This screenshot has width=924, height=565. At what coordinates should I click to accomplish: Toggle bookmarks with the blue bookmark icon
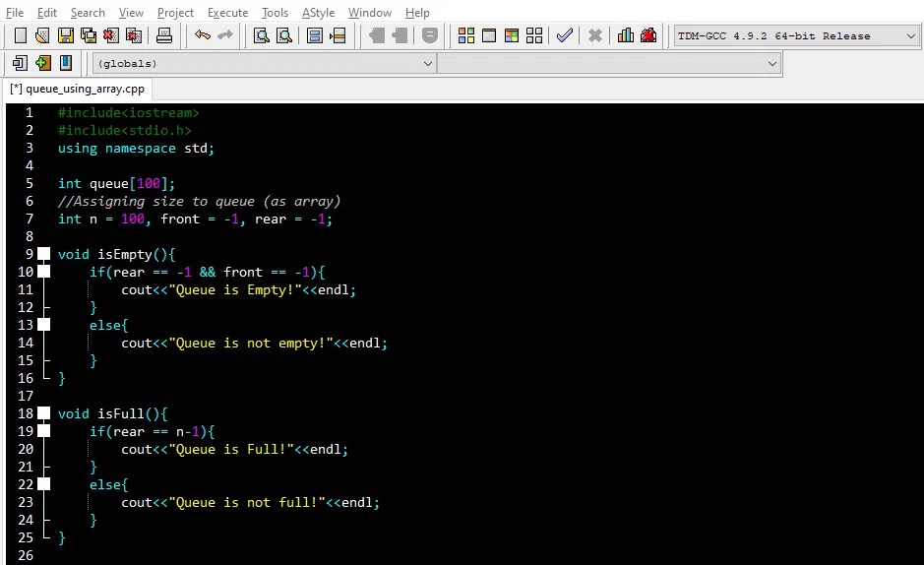[65, 63]
